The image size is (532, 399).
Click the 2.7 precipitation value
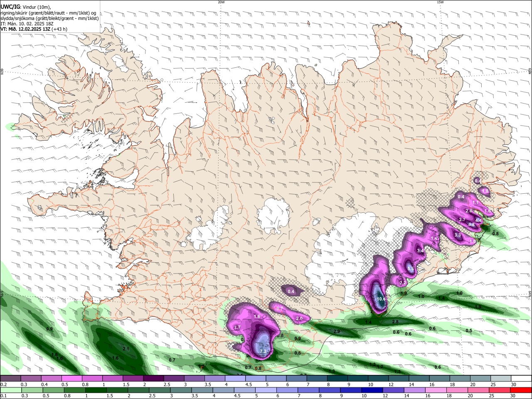[x=462, y=219]
